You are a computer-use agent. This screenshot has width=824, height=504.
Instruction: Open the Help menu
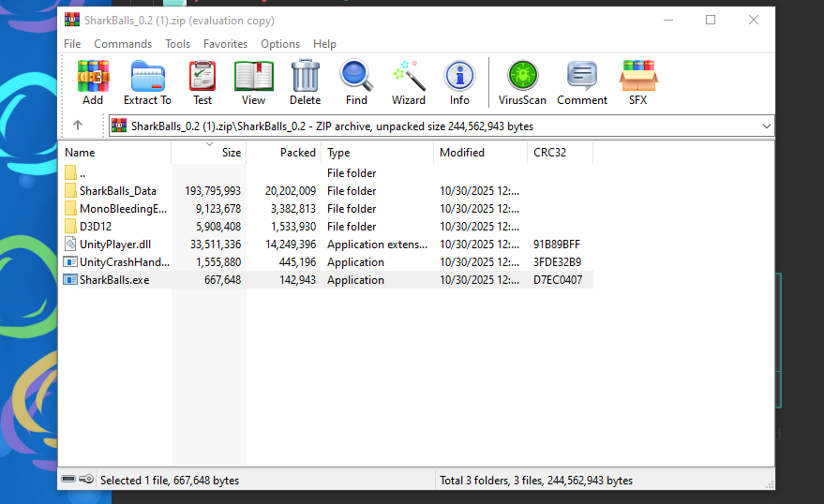tap(324, 44)
